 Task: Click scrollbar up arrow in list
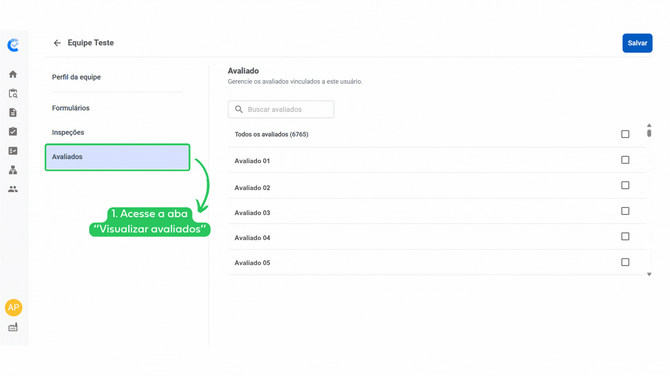(649, 125)
